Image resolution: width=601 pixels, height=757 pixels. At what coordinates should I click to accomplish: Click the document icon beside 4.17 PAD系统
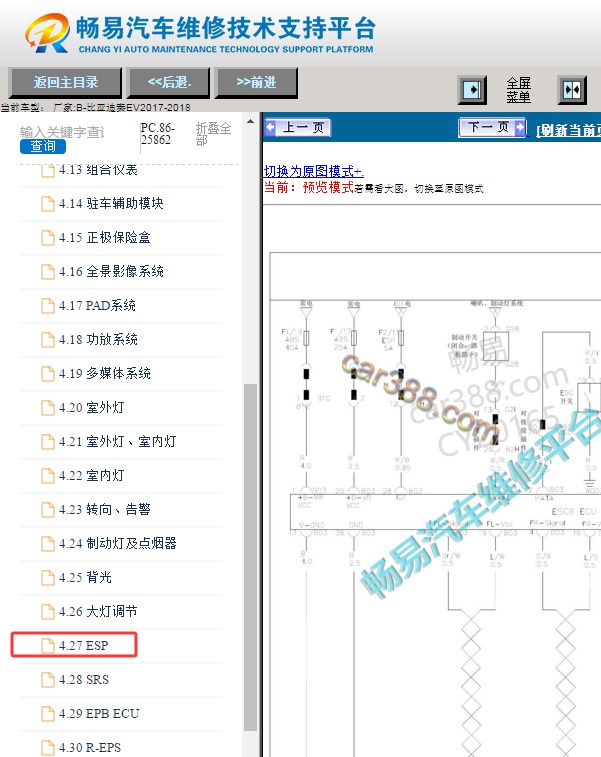[x=48, y=306]
